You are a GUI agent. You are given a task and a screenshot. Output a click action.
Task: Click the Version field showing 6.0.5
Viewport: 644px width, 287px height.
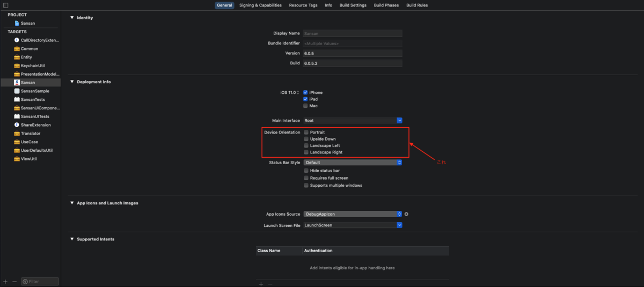(353, 53)
